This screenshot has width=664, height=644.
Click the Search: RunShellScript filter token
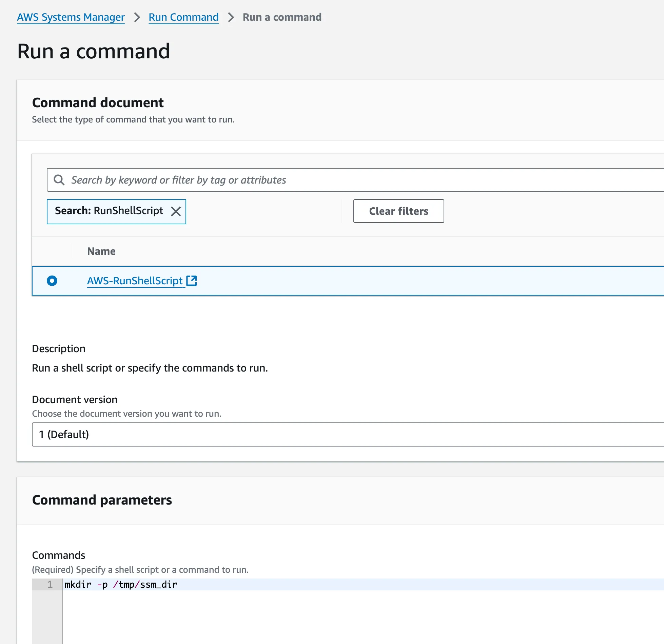109,211
